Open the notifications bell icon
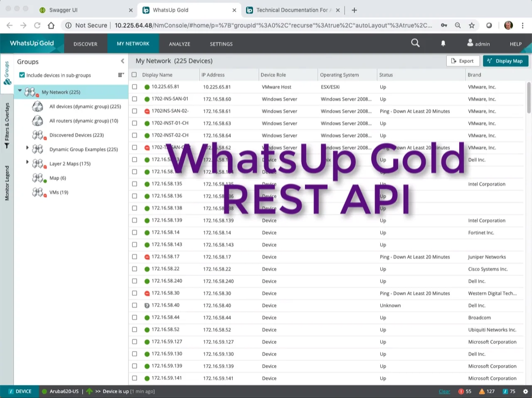This screenshot has width=532, height=398. coord(443,43)
